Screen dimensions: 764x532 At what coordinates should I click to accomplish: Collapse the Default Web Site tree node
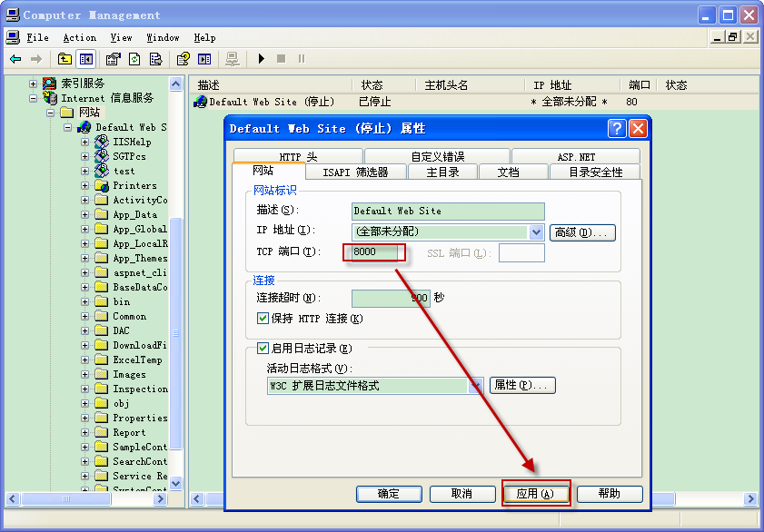[68, 127]
